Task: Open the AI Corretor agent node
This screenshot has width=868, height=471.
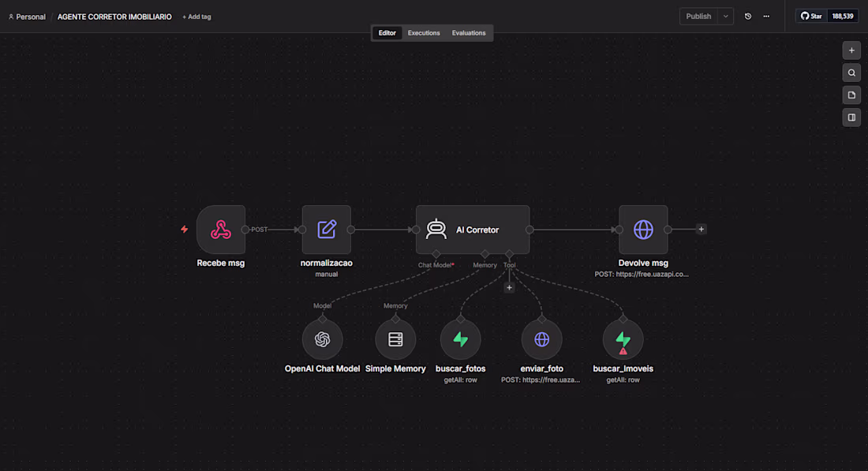Action: [473, 230]
